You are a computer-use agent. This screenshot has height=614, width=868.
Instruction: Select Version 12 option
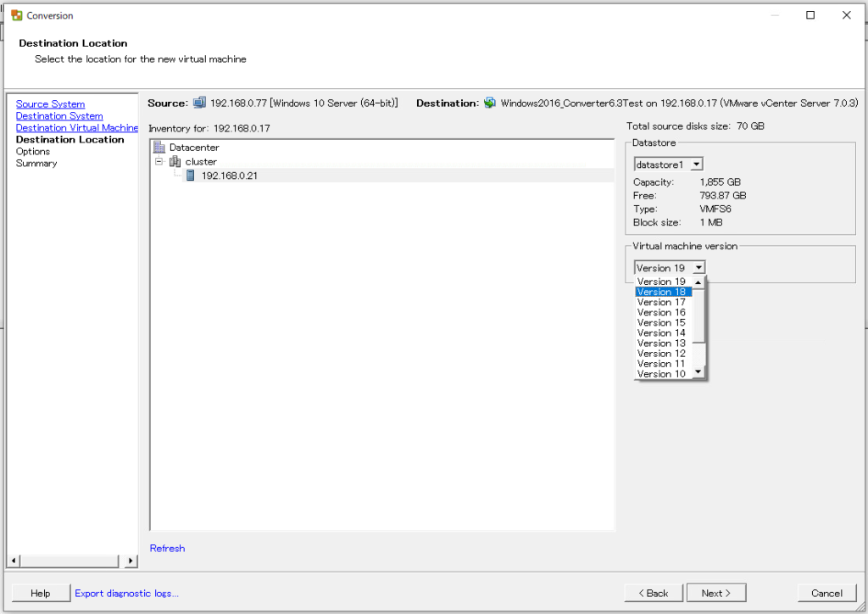(x=663, y=354)
